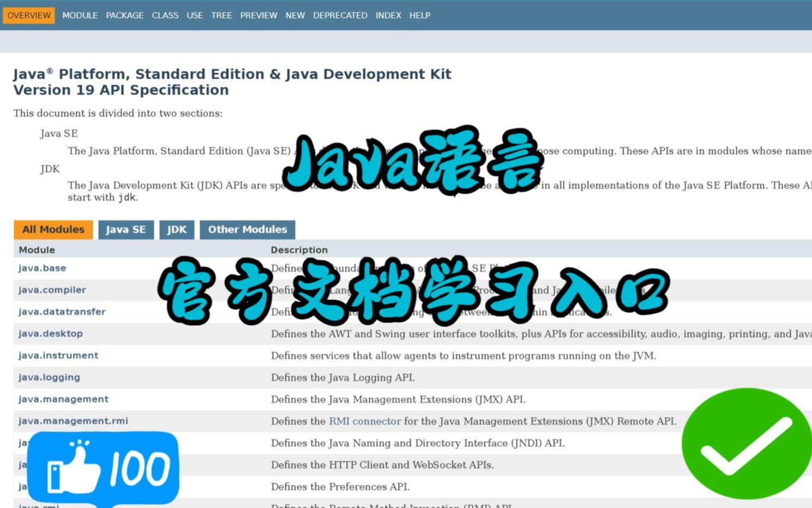812x508 pixels.
Task: Click 'Defines the Java Logging API.' text
Action: (x=342, y=378)
